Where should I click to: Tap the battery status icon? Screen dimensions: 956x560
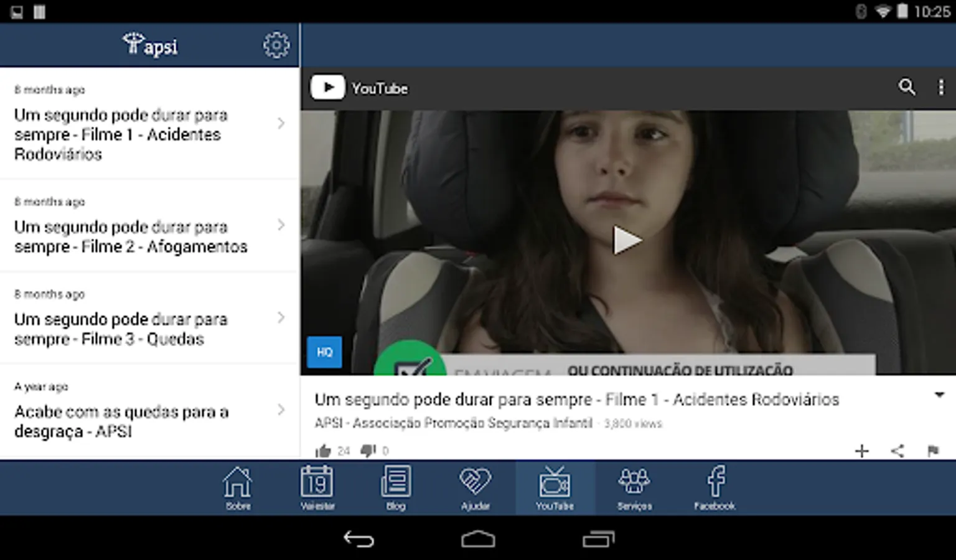[902, 12]
